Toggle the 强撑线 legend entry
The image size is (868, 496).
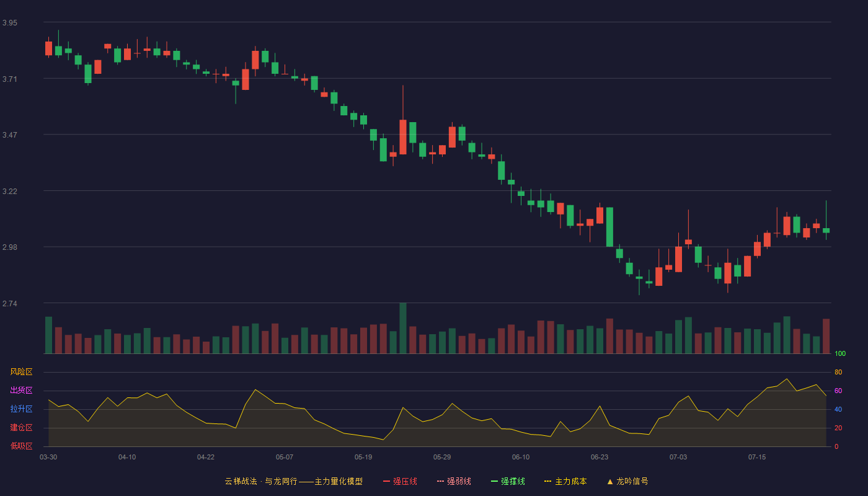pyautogui.click(x=508, y=481)
